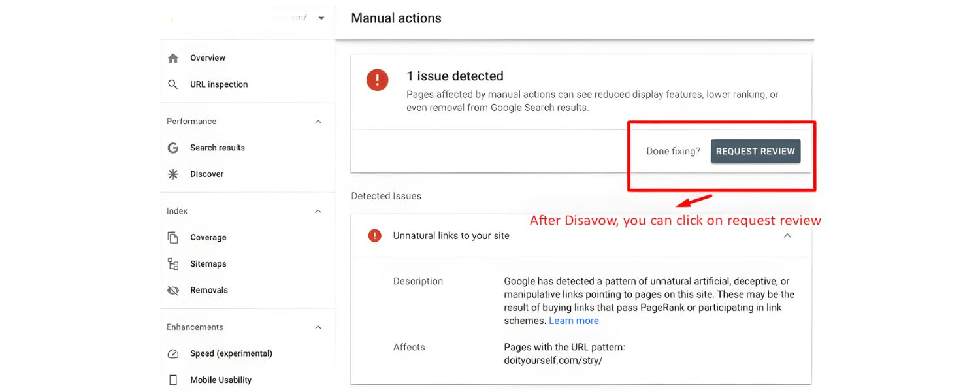Open Search results in sidebar
Screen dimensions: 980x392
click(218, 148)
